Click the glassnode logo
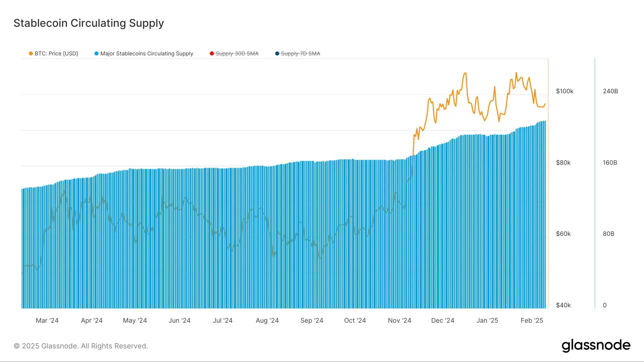644x362 pixels. coord(596,345)
